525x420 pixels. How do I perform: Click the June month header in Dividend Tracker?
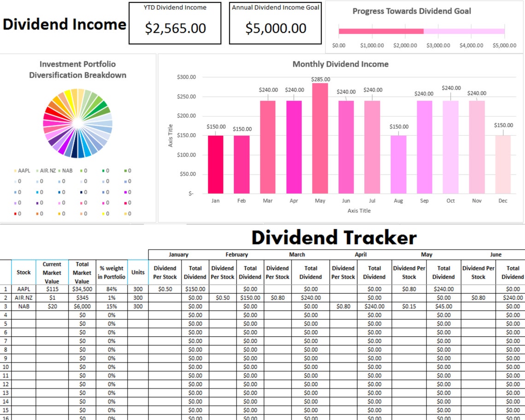[x=497, y=254]
